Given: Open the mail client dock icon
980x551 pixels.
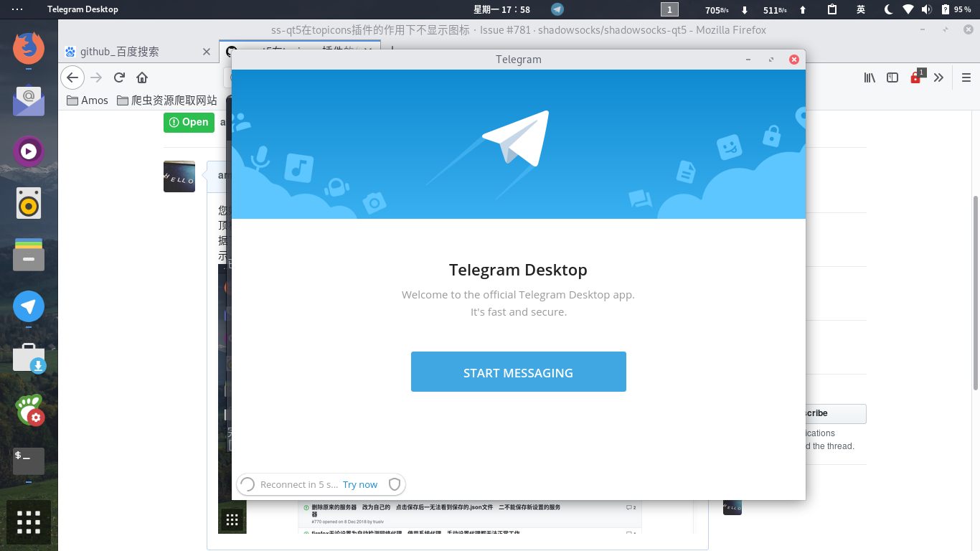Looking at the screenshot, I should click(x=29, y=100).
